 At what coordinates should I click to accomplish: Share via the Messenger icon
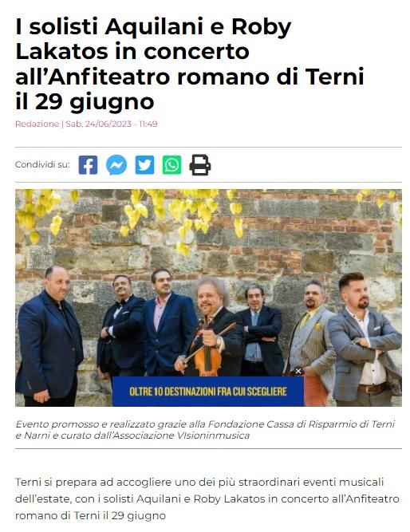click(116, 165)
